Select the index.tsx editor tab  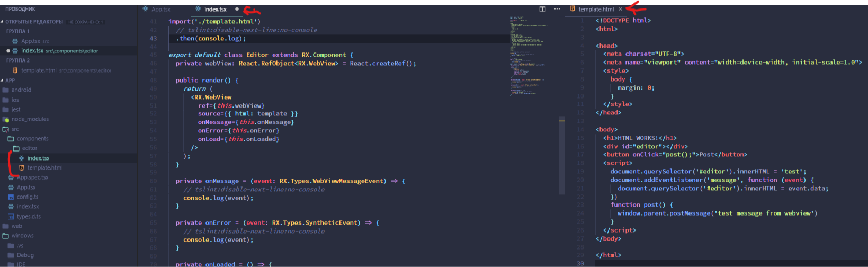click(x=216, y=9)
